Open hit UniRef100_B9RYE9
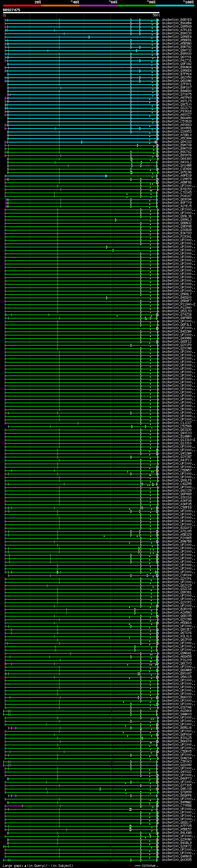The height and width of the screenshot is (868, 197). click(x=177, y=20)
